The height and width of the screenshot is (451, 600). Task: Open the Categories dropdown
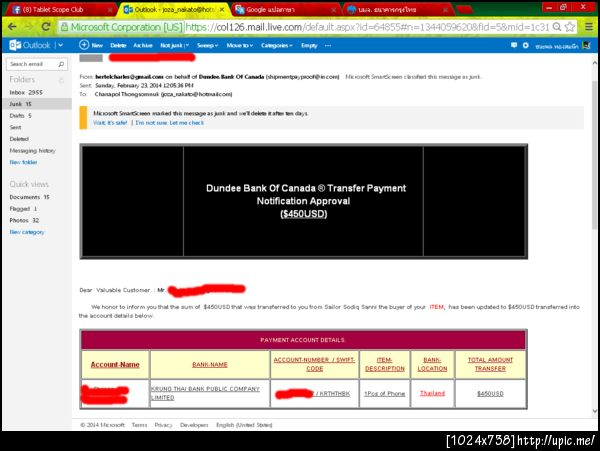point(277,46)
